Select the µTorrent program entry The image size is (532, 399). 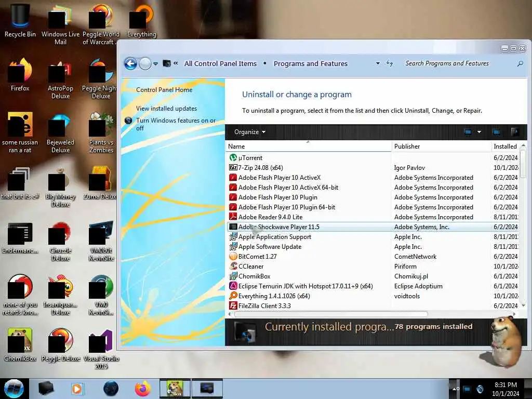(x=373, y=158)
